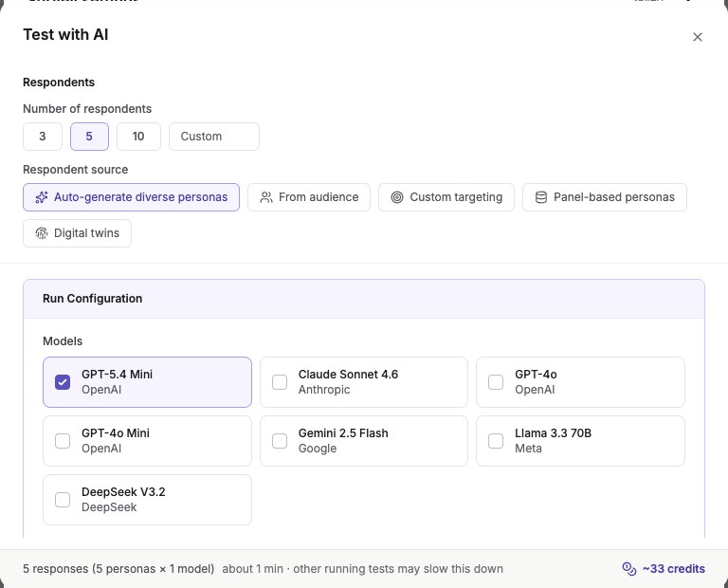Enable the DeepSeek V3.2 checkbox
Viewport: 728px width, 588px height.
point(63,500)
